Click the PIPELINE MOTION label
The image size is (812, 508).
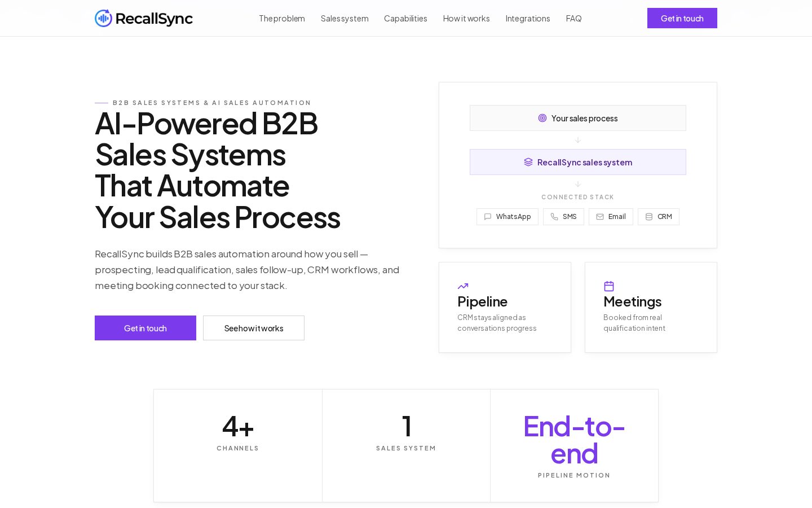coord(574,475)
